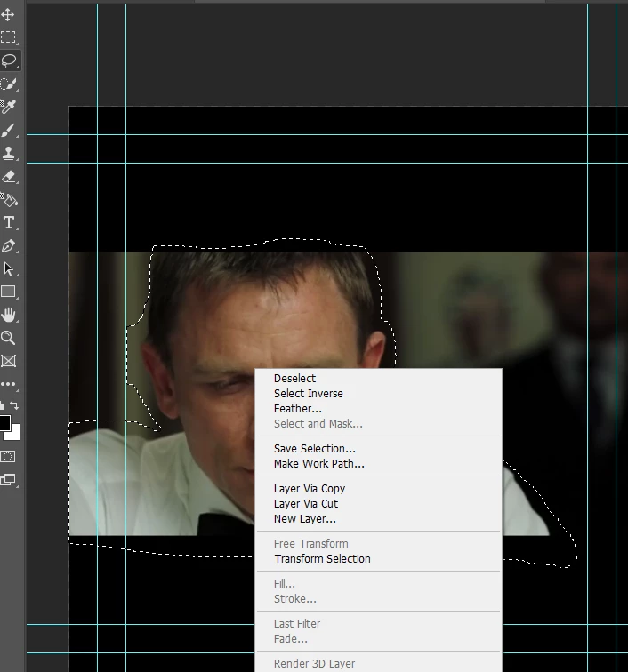This screenshot has width=628, height=672.
Task: Choose Make Work Path... entry
Action: tap(319, 464)
